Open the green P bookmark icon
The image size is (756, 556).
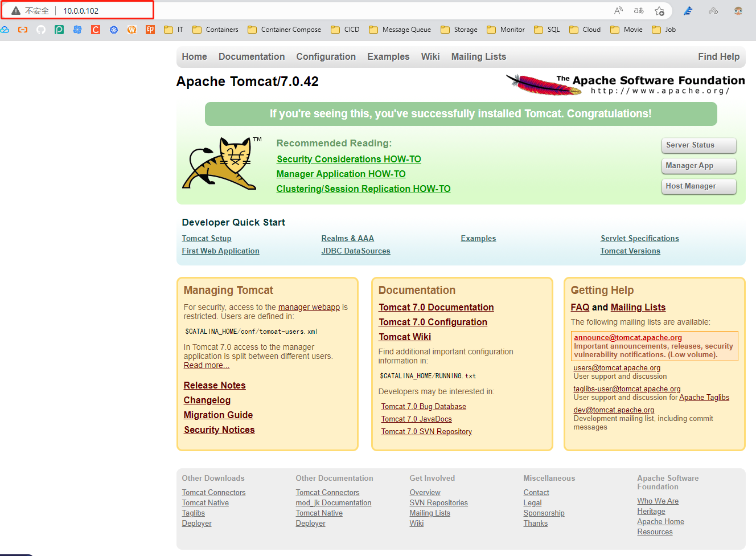[59, 30]
